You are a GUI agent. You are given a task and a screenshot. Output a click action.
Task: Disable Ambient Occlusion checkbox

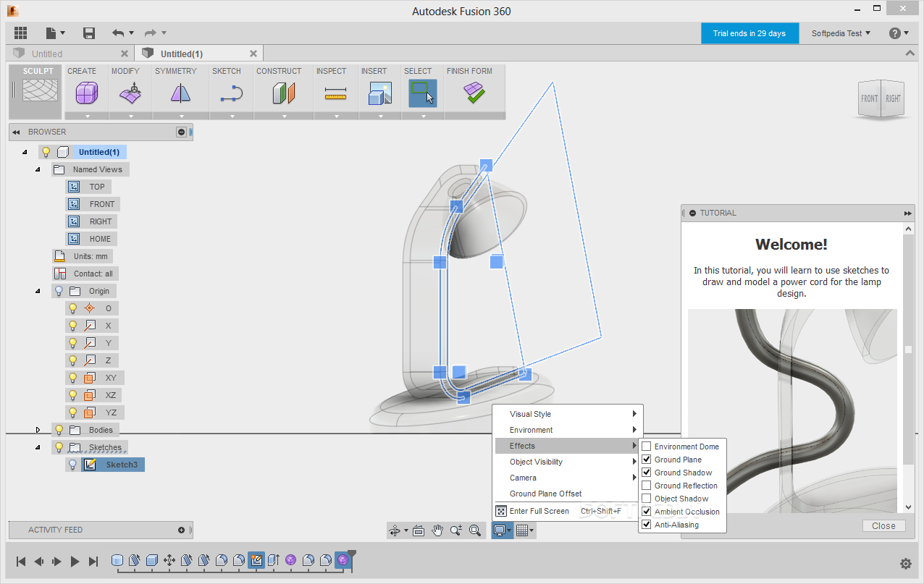pos(647,512)
